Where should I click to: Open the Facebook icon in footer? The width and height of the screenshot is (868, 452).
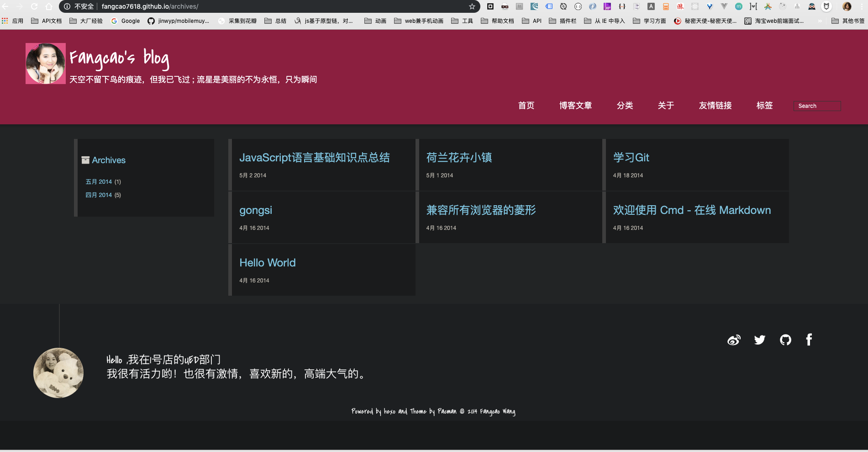[x=809, y=340]
